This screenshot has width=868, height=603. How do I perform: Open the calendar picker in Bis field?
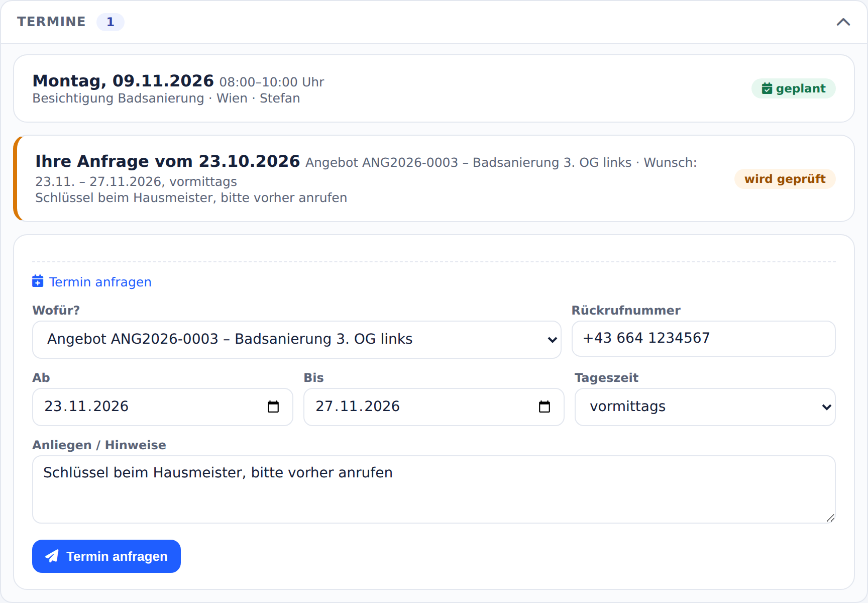[x=545, y=407]
